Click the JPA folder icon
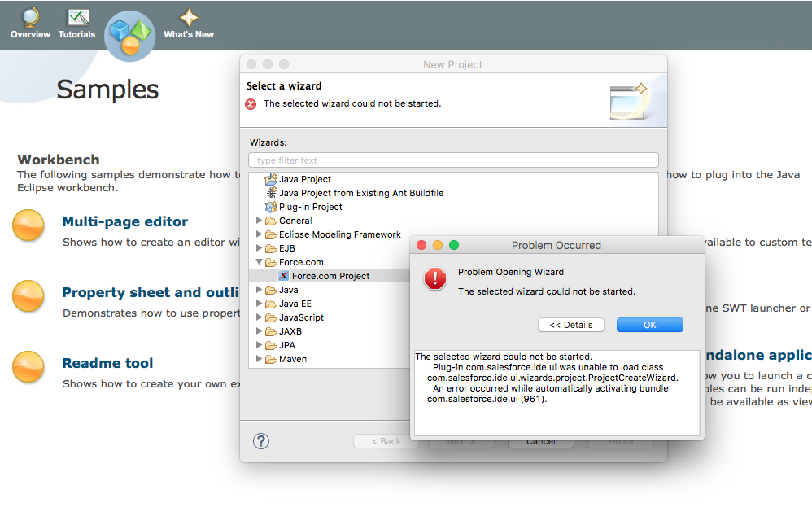Viewport: 812px width, 525px height. click(x=271, y=345)
